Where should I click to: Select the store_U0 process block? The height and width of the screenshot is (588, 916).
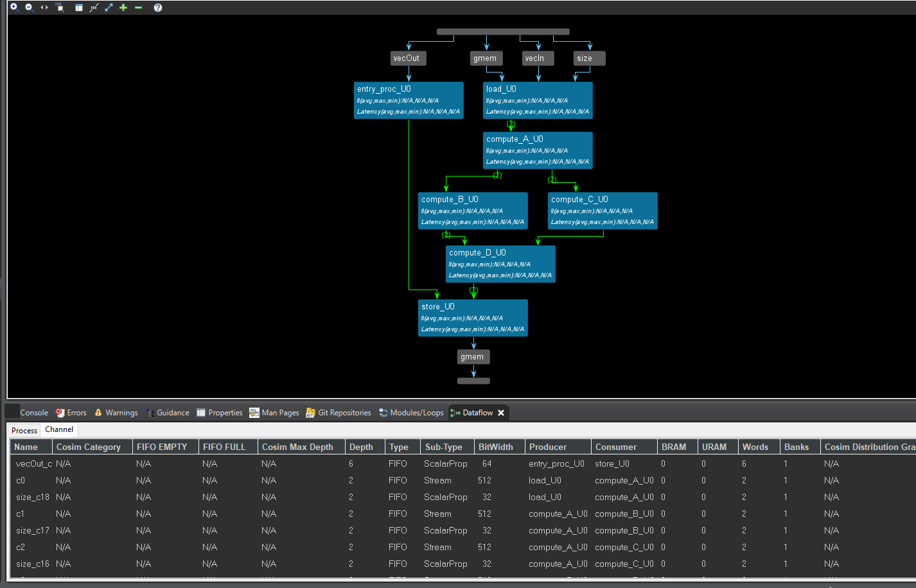pyautogui.click(x=473, y=318)
